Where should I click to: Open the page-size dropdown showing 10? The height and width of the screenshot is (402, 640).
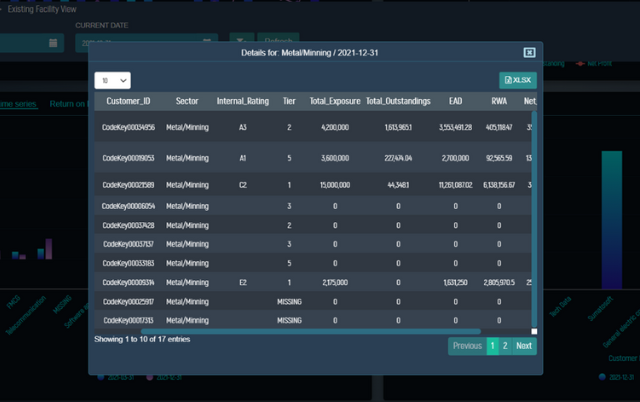pos(112,80)
